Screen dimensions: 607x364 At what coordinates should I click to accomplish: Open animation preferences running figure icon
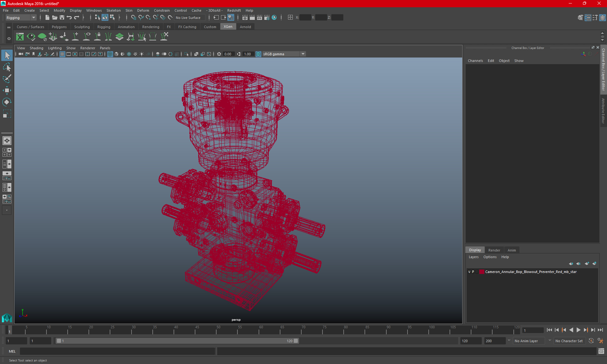pyautogui.click(x=600, y=341)
